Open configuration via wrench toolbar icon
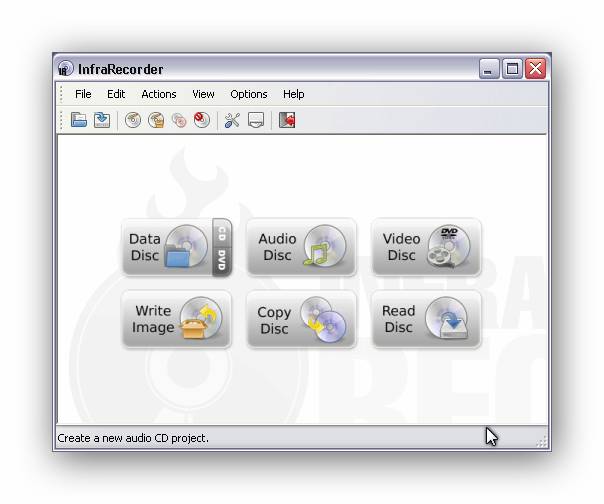The image size is (604, 504). [232, 120]
